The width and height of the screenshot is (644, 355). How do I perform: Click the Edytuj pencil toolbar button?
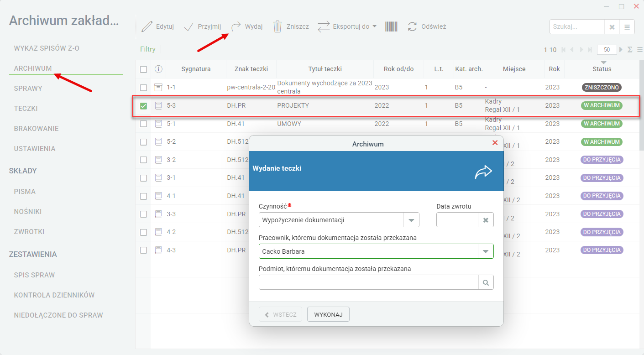coord(157,26)
